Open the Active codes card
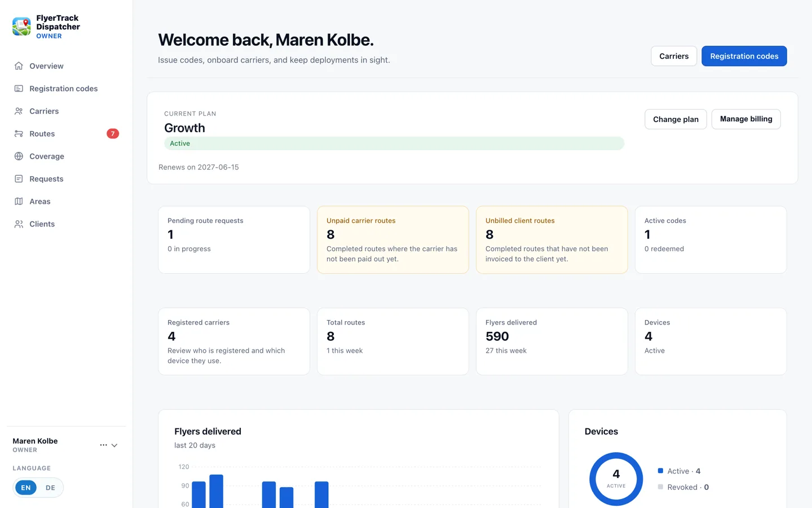812x508 pixels. pos(711,240)
